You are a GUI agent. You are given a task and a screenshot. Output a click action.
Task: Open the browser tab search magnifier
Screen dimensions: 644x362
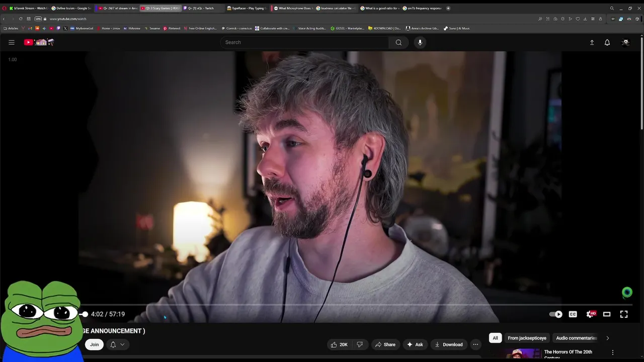(x=612, y=8)
